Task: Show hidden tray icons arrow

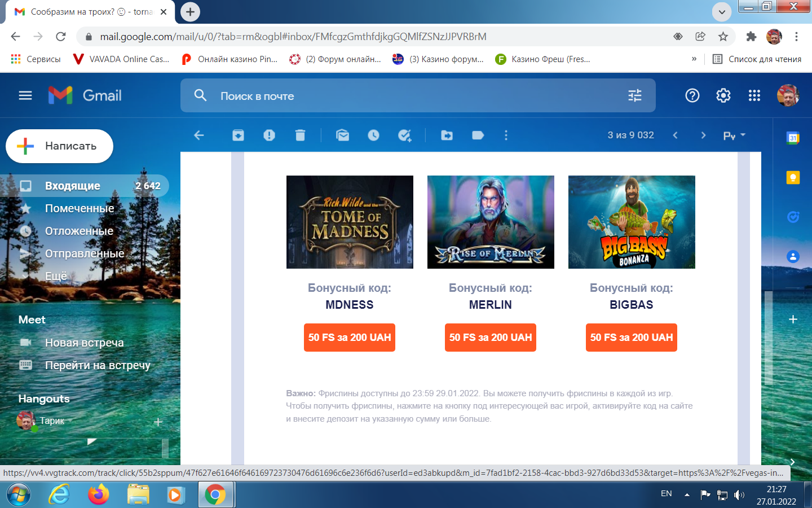Action: tap(687, 494)
